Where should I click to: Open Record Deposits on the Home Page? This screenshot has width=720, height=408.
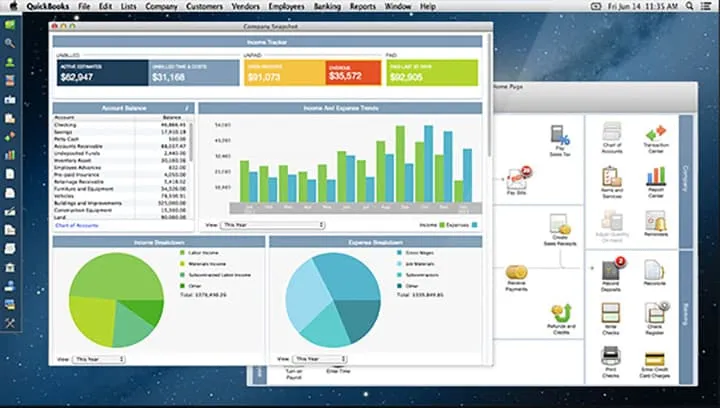[611, 270]
